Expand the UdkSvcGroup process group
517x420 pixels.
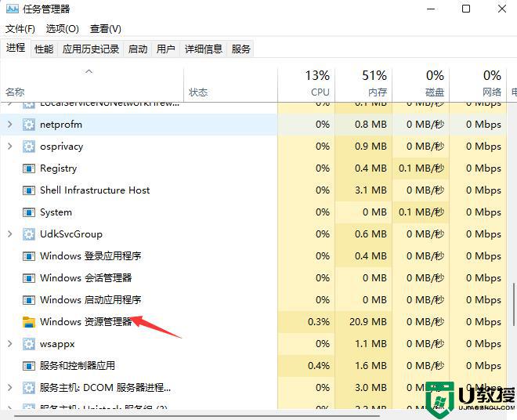click(9, 234)
